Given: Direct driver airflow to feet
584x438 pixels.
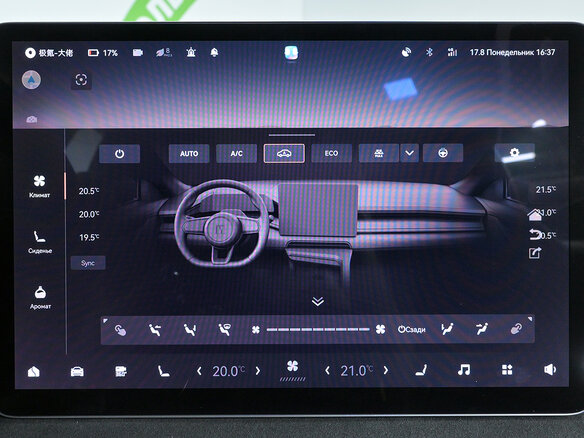Looking at the screenshot, I should 190,330.
